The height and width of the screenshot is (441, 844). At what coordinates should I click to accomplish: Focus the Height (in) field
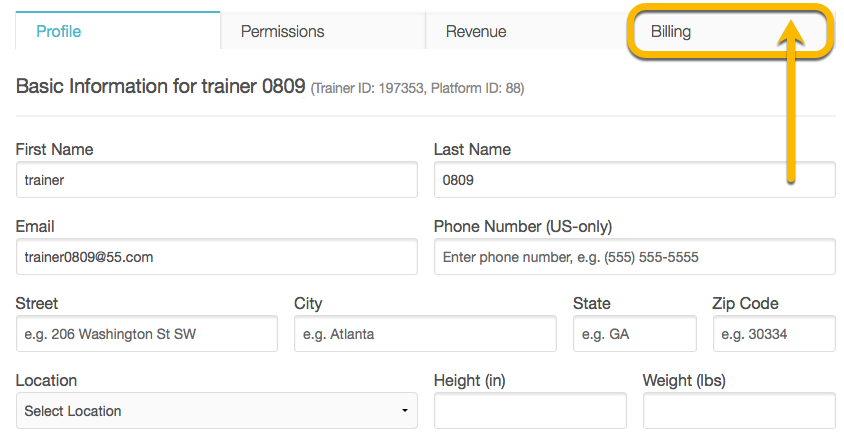click(x=530, y=411)
